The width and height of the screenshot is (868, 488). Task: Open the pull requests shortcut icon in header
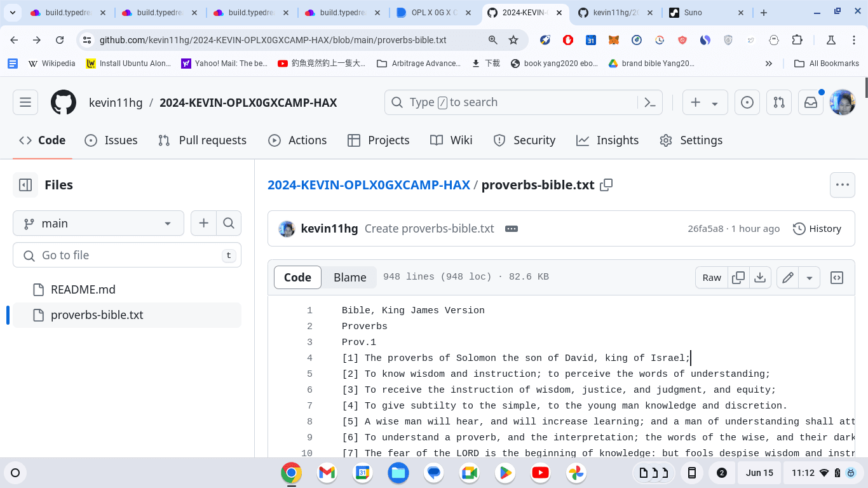pos(779,102)
